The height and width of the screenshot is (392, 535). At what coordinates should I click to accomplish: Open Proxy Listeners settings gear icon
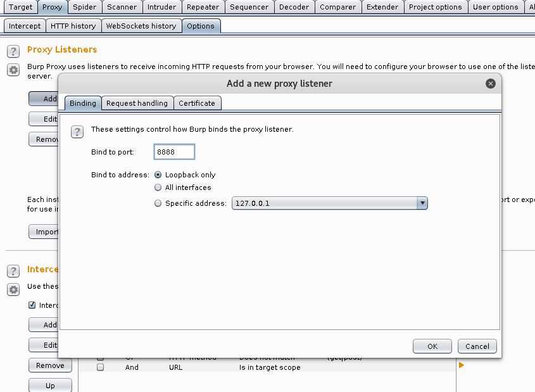[13, 70]
